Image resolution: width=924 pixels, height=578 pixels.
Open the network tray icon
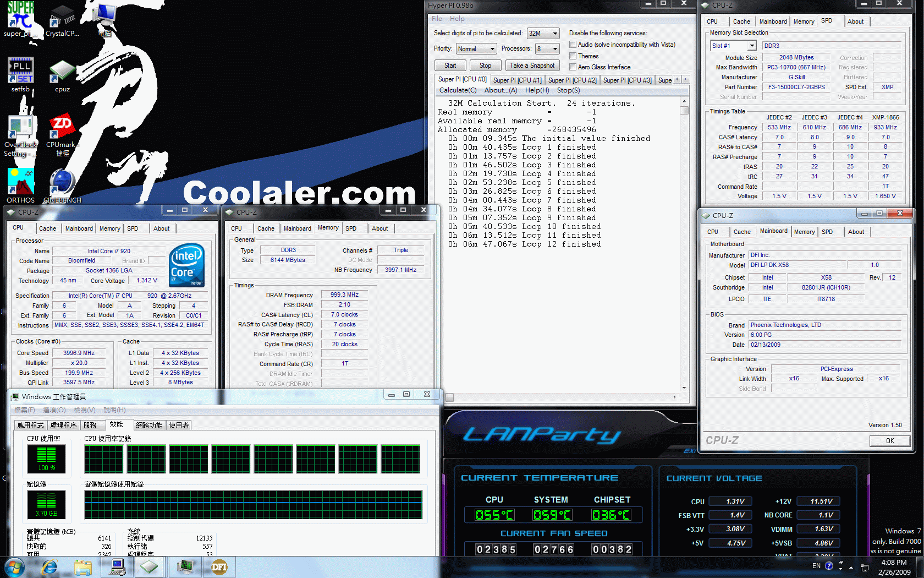(865, 568)
